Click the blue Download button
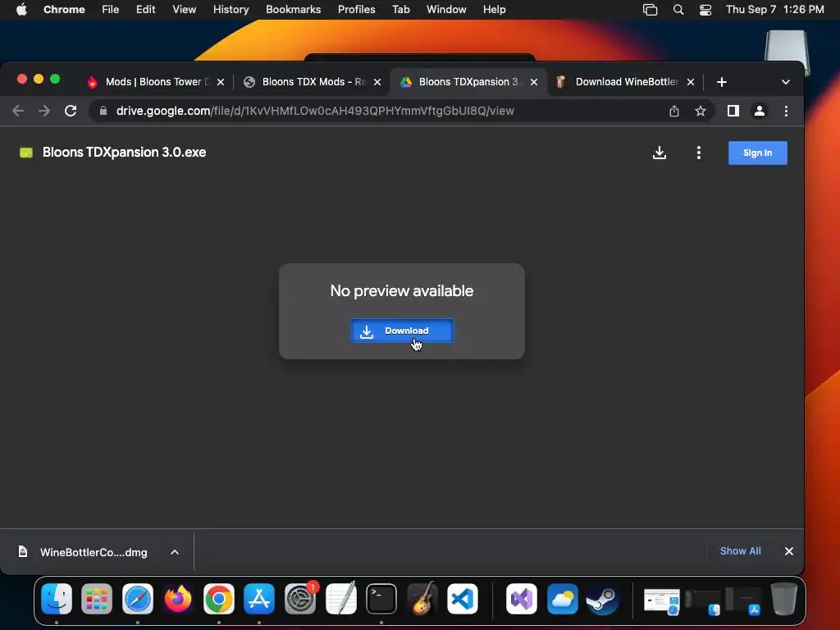The width and height of the screenshot is (840, 630). point(402,331)
